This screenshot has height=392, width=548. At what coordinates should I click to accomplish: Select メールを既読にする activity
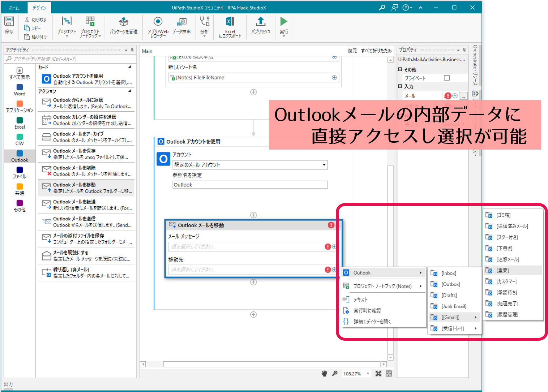click(x=86, y=256)
